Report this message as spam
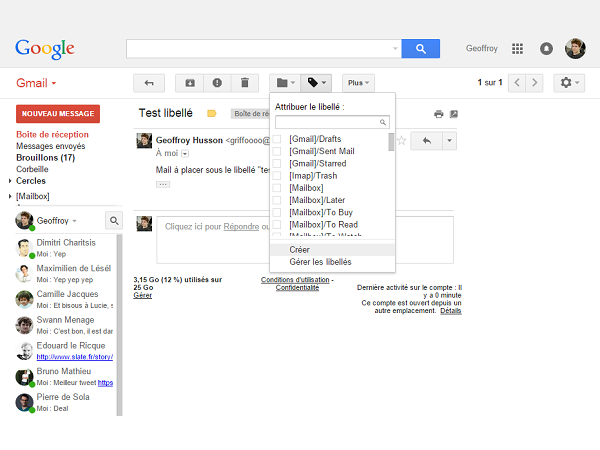This screenshot has width=600, height=450. point(217,83)
